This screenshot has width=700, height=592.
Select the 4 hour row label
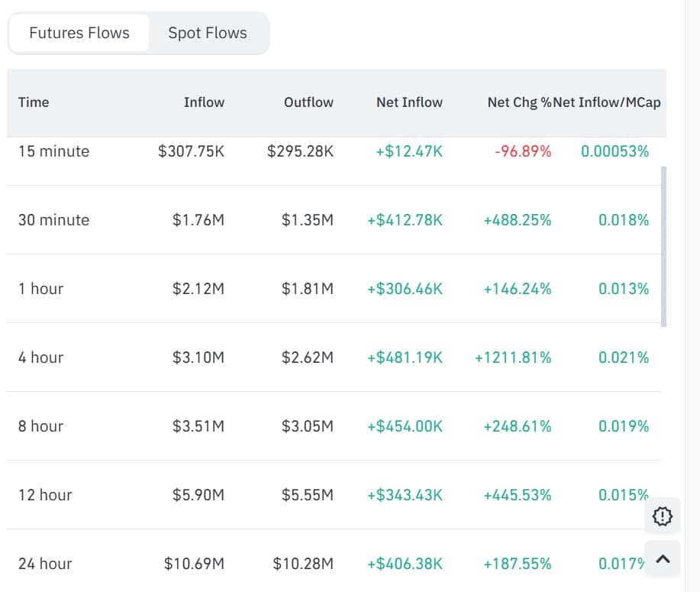coord(40,357)
